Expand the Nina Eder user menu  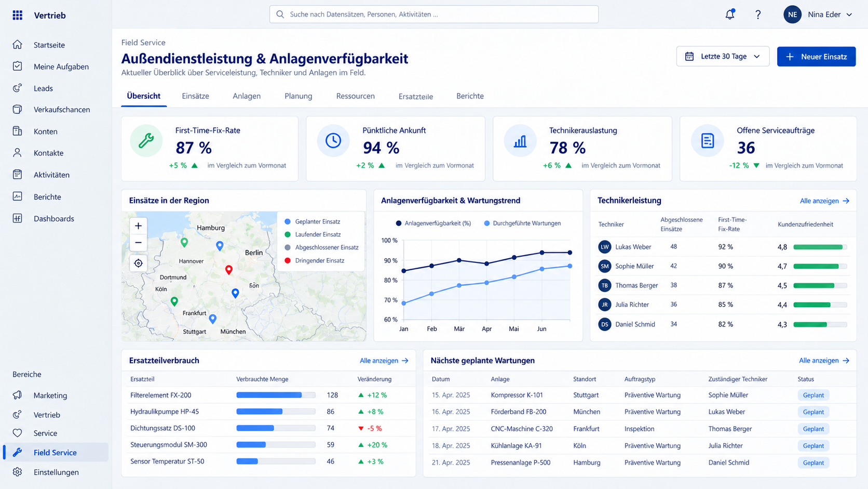(818, 15)
